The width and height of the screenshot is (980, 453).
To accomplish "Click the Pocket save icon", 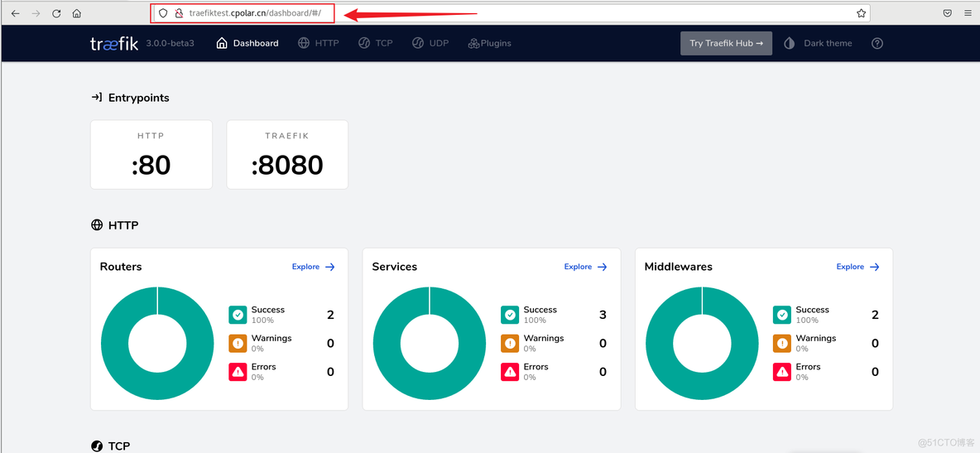I will click(947, 13).
